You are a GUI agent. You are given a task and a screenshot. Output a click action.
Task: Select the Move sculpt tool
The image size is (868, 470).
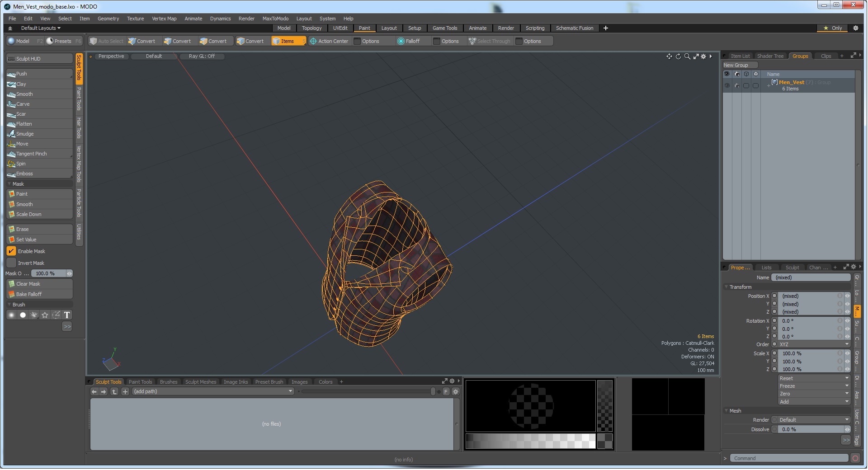click(x=39, y=144)
